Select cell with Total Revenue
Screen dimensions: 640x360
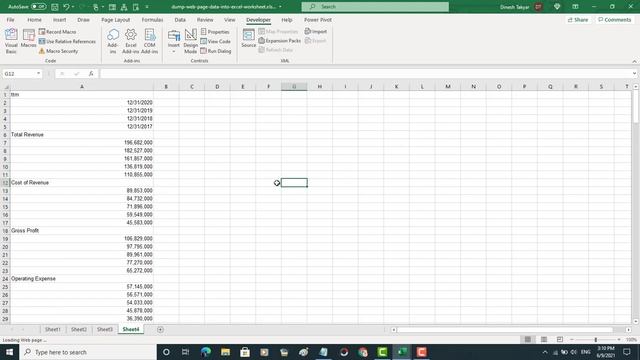click(x=82, y=134)
